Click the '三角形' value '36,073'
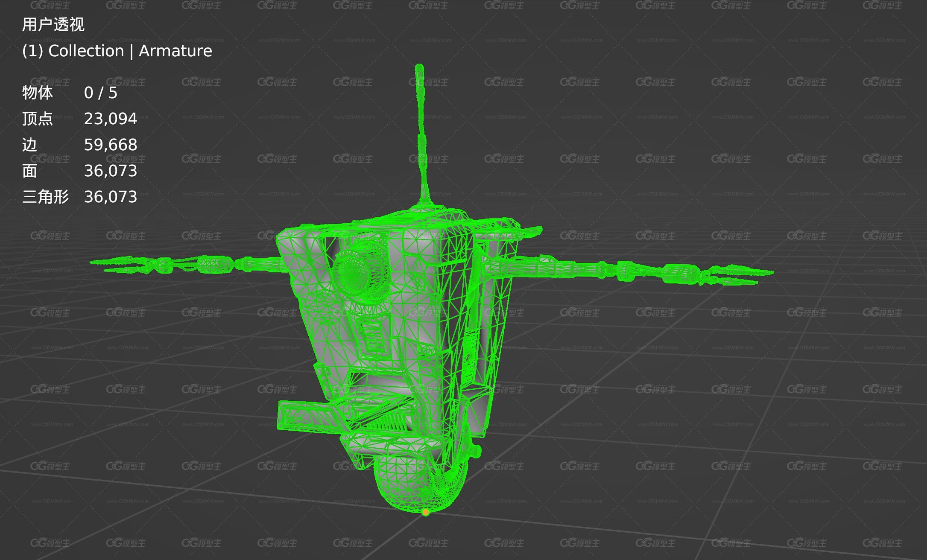Screen dimensions: 927x560 pos(111,197)
